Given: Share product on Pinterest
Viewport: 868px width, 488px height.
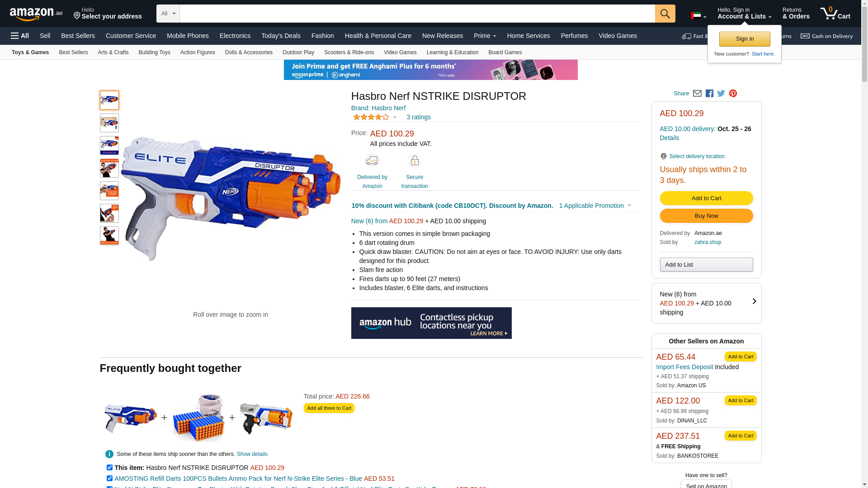Looking at the screenshot, I should (x=733, y=94).
